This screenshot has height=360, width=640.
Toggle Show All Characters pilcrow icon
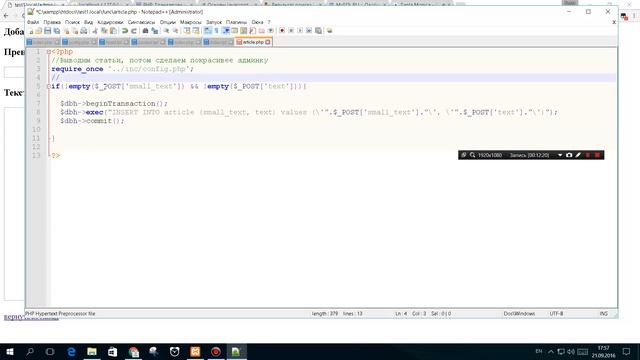pyautogui.click(x=217, y=31)
